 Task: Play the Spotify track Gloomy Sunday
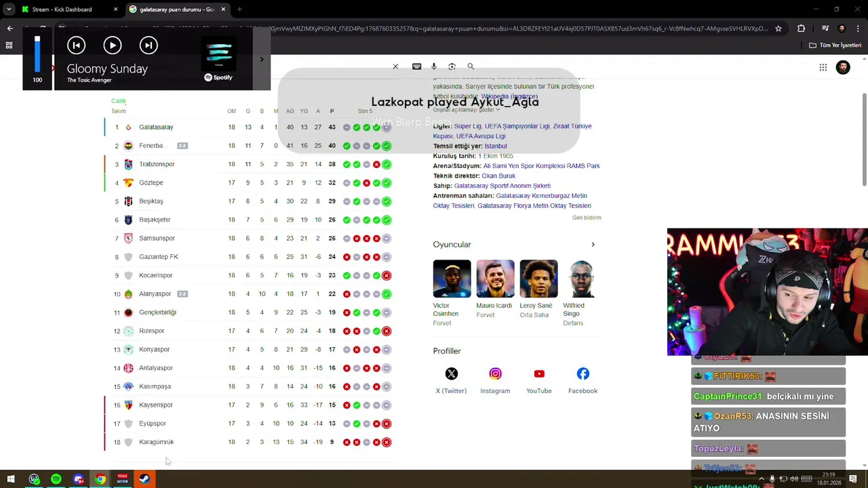(x=113, y=45)
